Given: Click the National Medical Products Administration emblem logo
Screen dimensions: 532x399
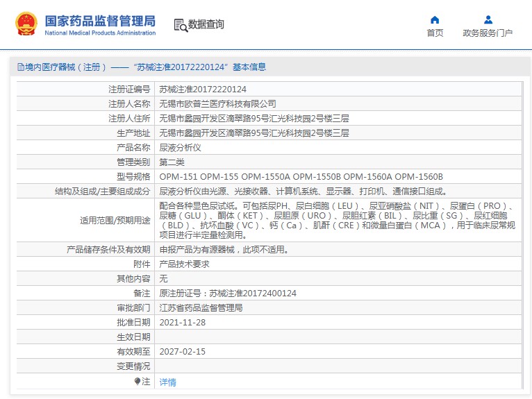Looking at the screenshot, I should tap(26, 24).
